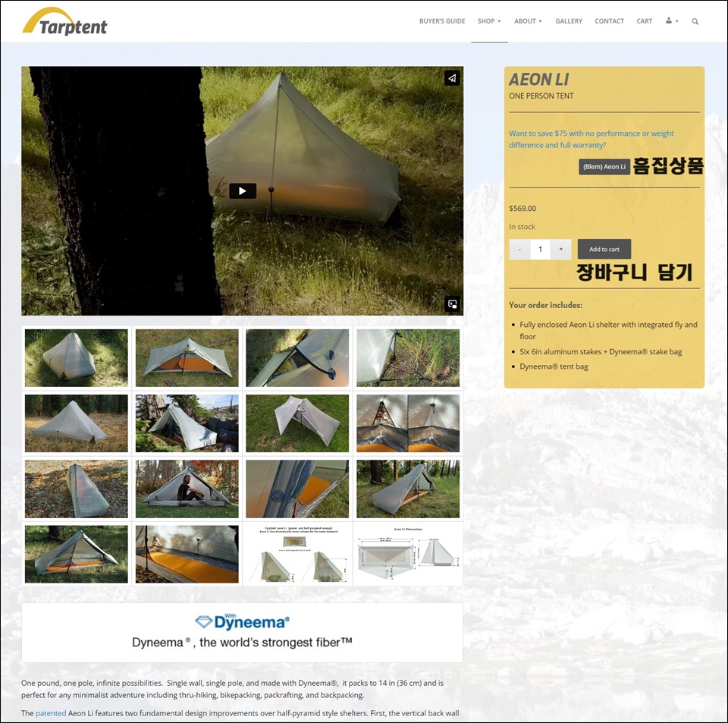Viewport: 728px width, 723px height.
Task: Open thumbnail of closed tent among pine trees
Action: pyautogui.click(x=76, y=423)
